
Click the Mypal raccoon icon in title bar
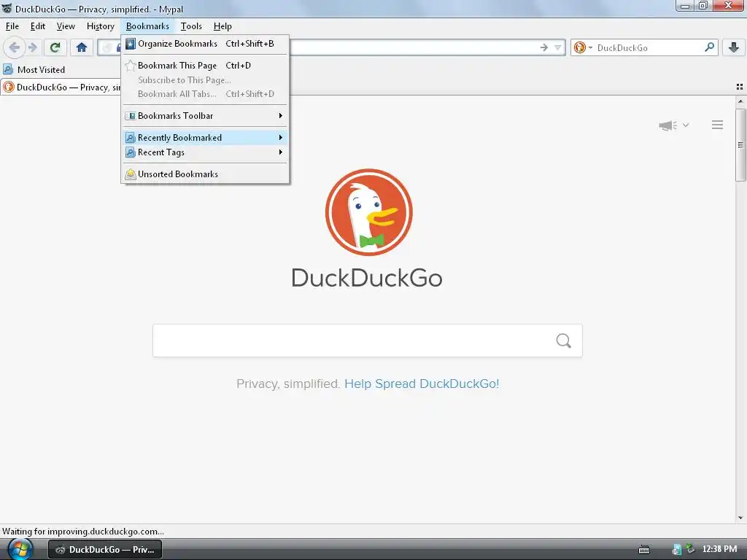[x=7, y=9]
